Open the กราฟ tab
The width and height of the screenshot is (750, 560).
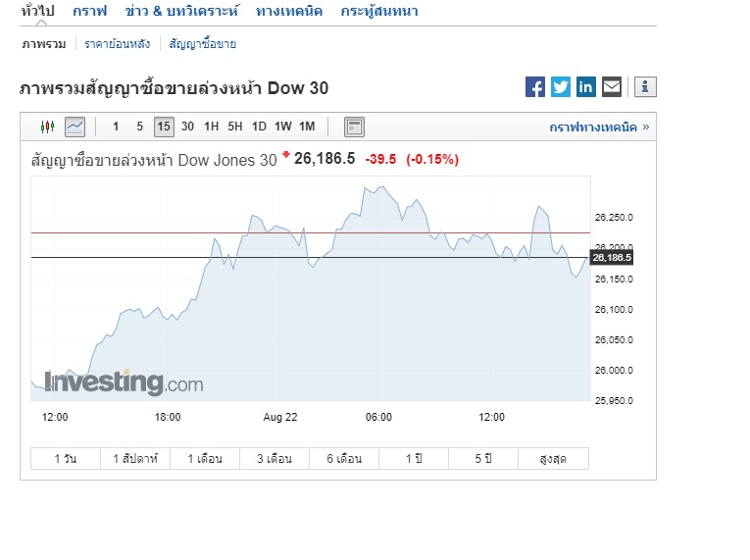[90, 12]
